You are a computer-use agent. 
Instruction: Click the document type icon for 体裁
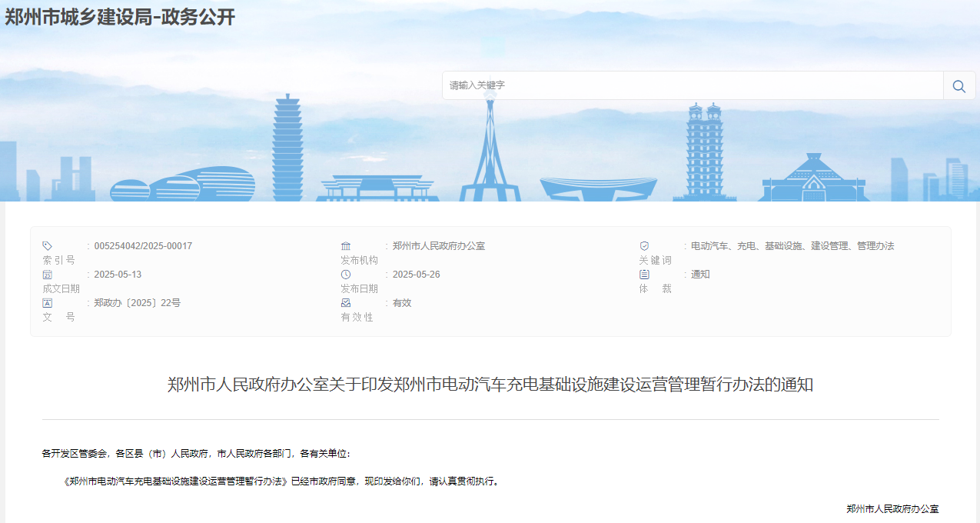tap(644, 275)
